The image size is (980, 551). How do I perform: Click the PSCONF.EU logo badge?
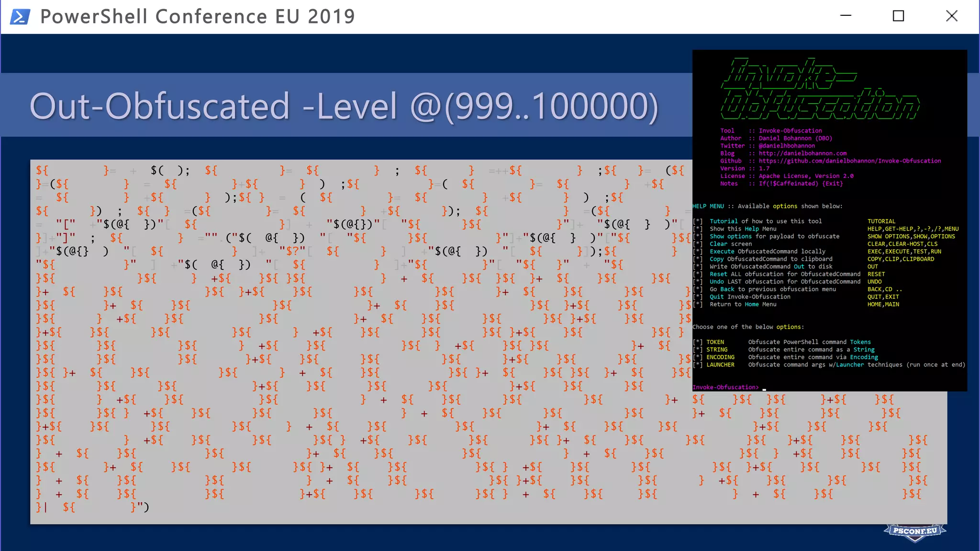(x=915, y=532)
